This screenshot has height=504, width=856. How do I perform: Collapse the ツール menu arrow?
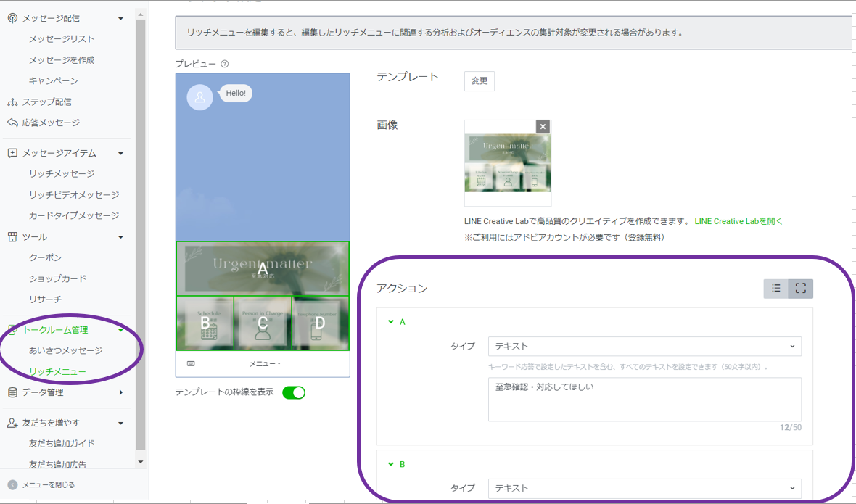(x=120, y=237)
